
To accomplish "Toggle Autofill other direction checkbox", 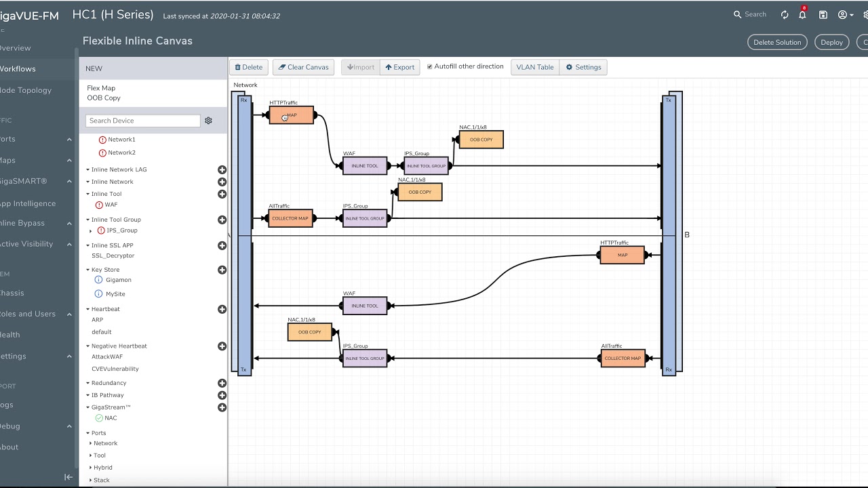I will click(429, 66).
